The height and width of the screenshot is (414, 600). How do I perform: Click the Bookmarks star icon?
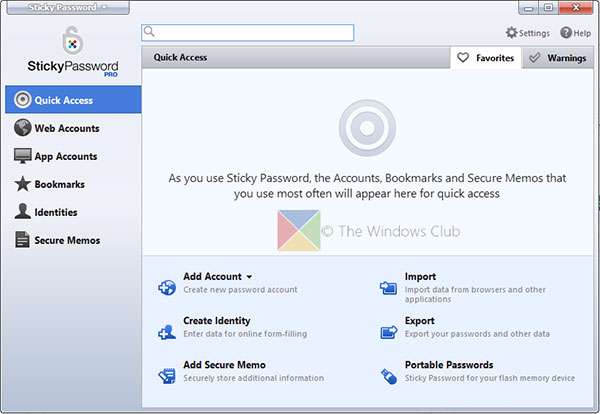23,184
